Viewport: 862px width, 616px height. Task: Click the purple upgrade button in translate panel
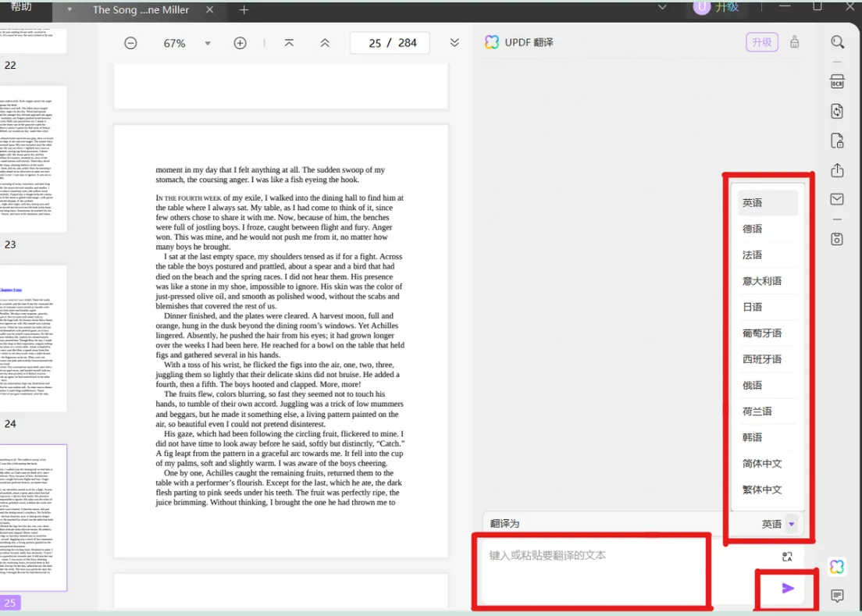point(762,42)
